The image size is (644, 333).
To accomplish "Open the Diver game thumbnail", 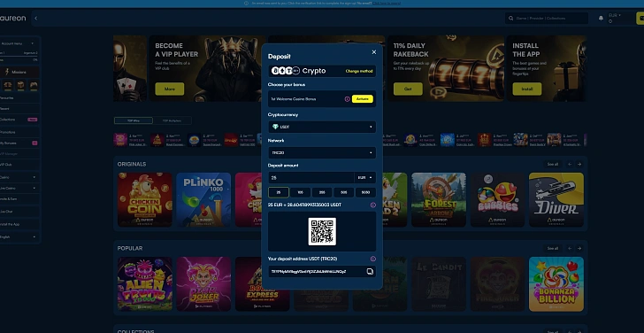I will (556, 199).
